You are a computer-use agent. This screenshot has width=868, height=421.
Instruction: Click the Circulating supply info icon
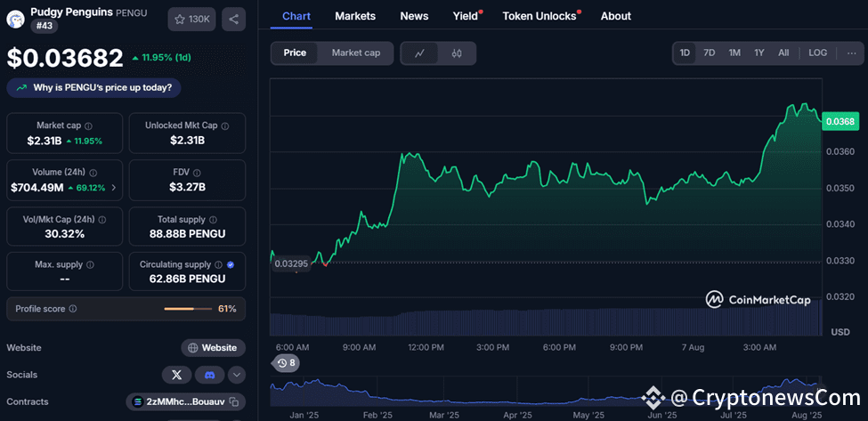point(219,265)
